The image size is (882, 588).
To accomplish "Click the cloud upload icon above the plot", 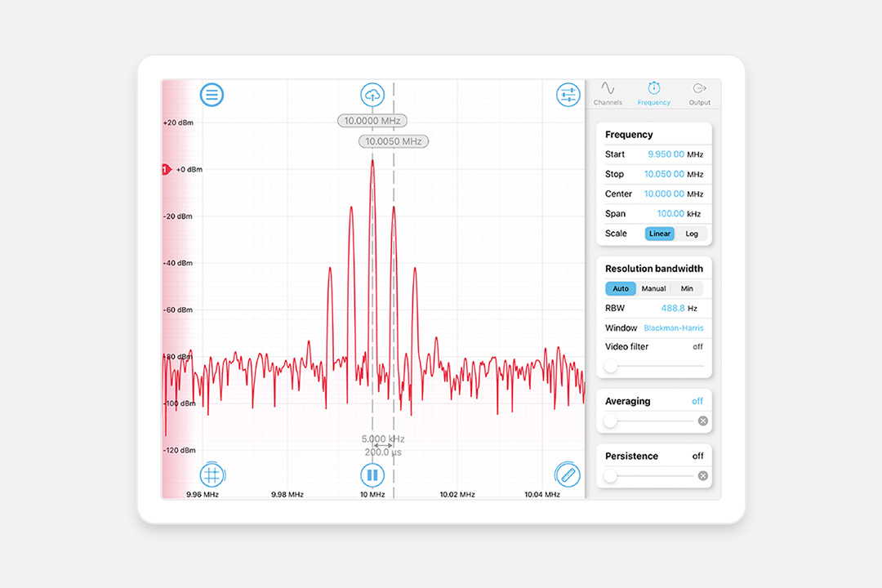I will click(372, 94).
